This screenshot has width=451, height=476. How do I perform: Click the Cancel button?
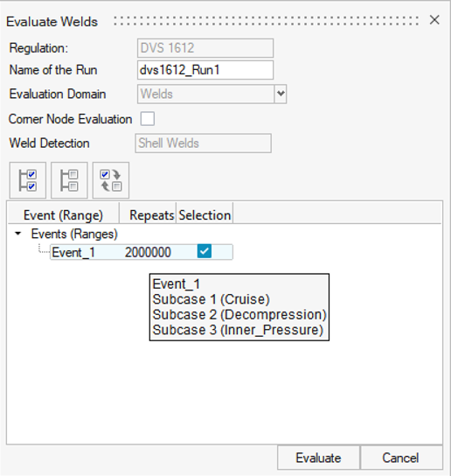pyautogui.click(x=400, y=458)
